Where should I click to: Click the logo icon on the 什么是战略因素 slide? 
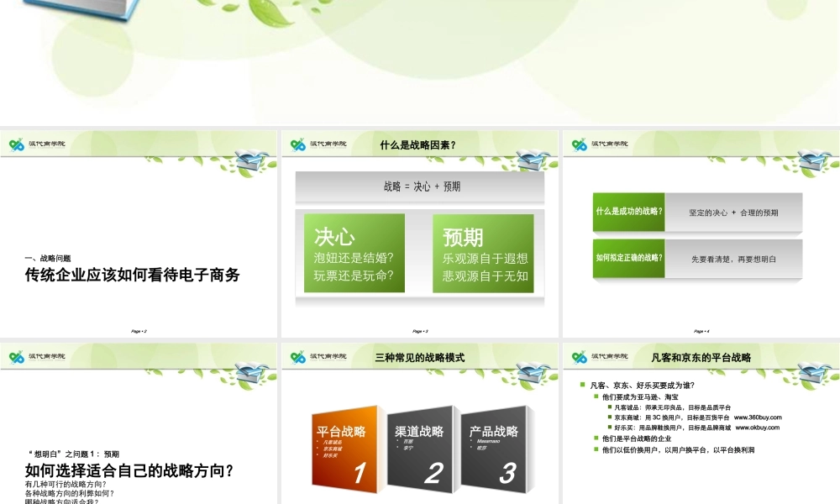[x=295, y=144]
